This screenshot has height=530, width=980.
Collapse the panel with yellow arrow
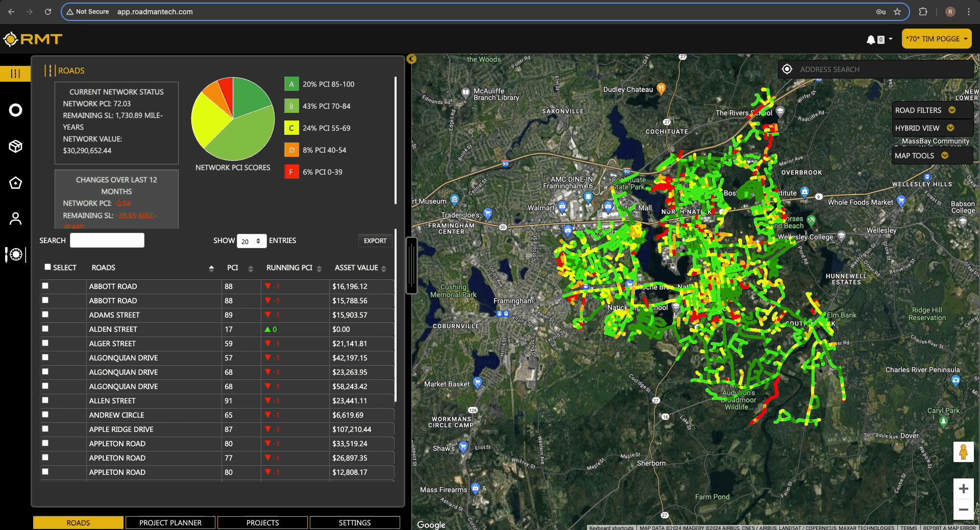point(411,59)
